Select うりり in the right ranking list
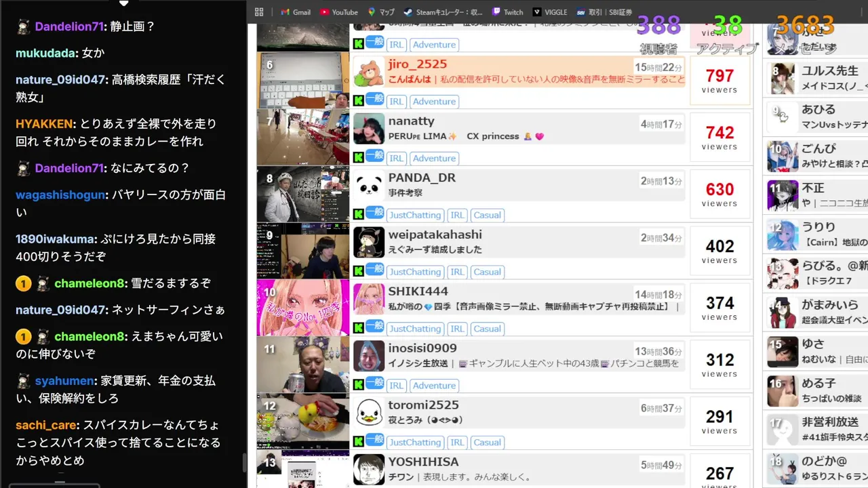This screenshot has height=488, width=868. point(818,227)
